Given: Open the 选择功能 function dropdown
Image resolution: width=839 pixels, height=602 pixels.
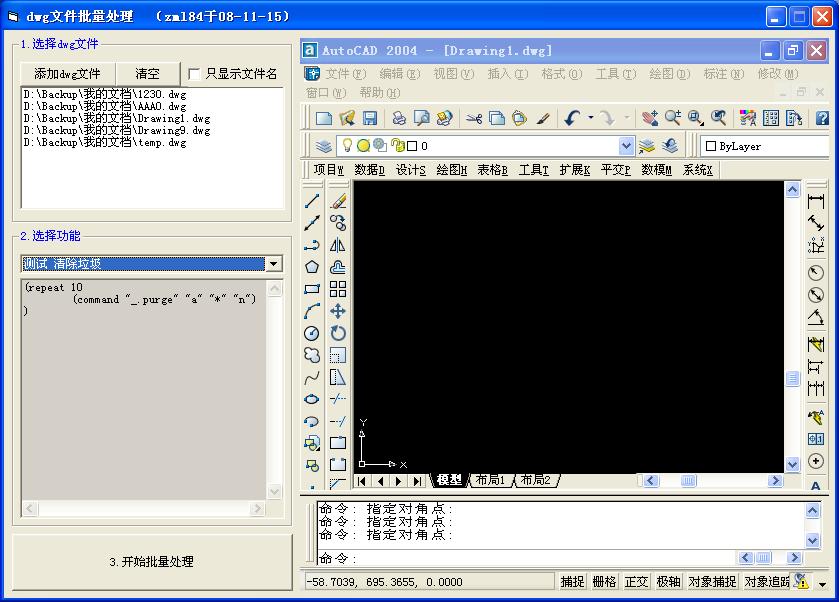Looking at the screenshot, I should [274, 263].
